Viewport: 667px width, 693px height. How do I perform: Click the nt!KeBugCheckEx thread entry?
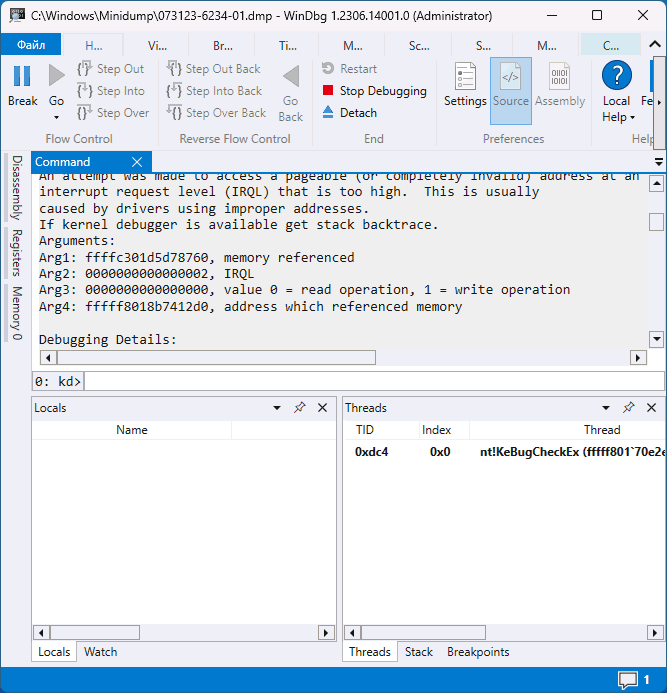[572, 452]
